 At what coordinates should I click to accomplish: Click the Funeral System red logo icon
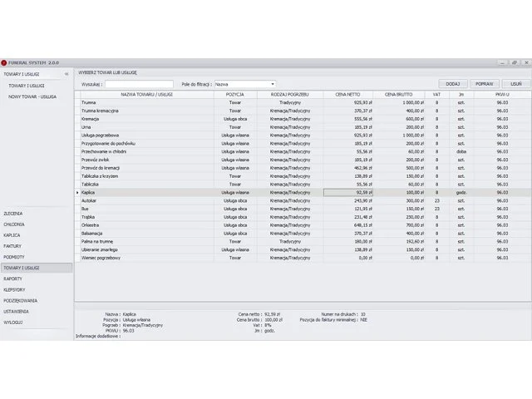(3, 62)
